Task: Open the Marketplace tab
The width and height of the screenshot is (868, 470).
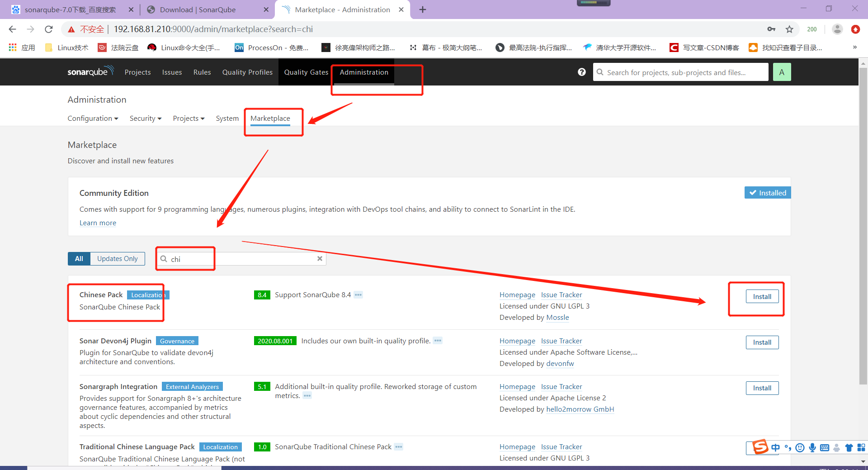Action: click(x=270, y=119)
